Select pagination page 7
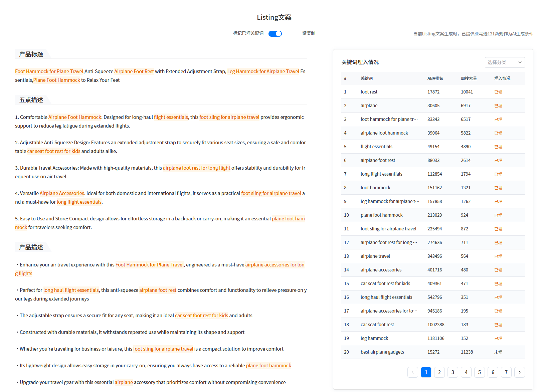 point(506,372)
